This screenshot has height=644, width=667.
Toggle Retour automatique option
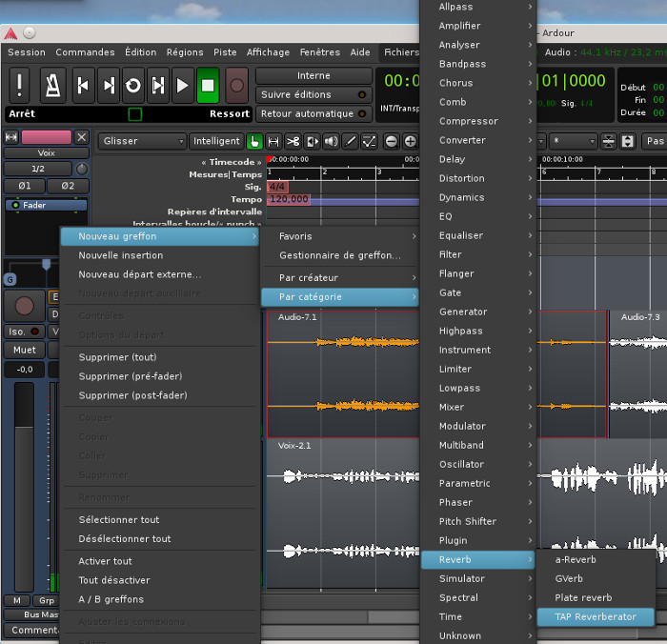coord(313,113)
